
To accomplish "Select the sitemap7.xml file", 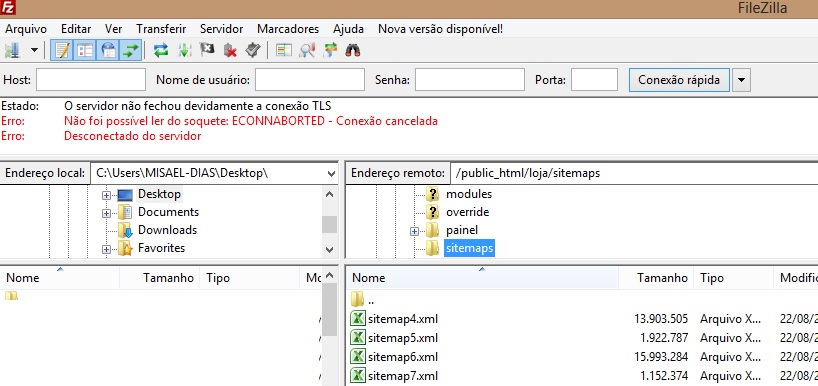I will coord(402,376).
